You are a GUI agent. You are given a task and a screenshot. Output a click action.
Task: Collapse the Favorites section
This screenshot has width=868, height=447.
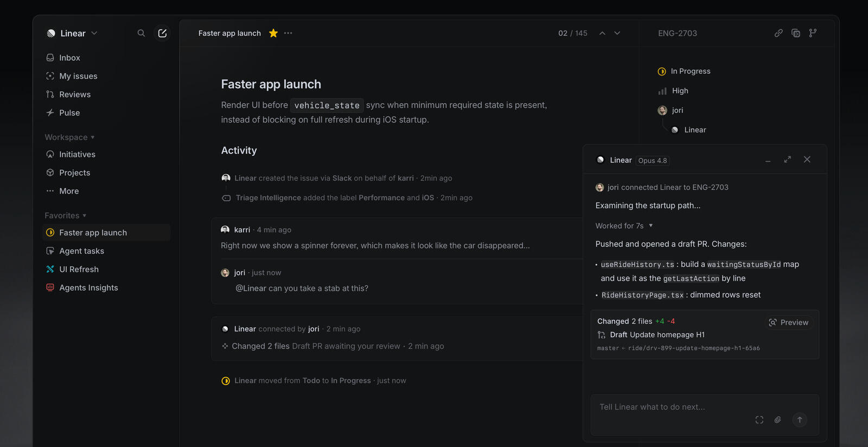pyautogui.click(x=66, y=215)
